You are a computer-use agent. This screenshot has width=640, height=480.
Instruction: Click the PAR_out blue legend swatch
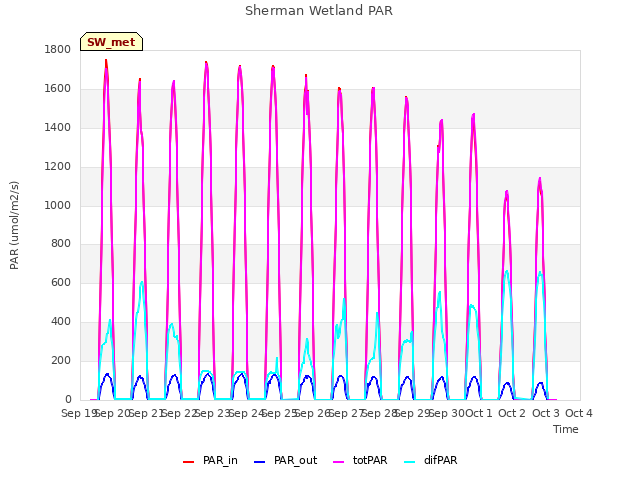coord(259,462)
